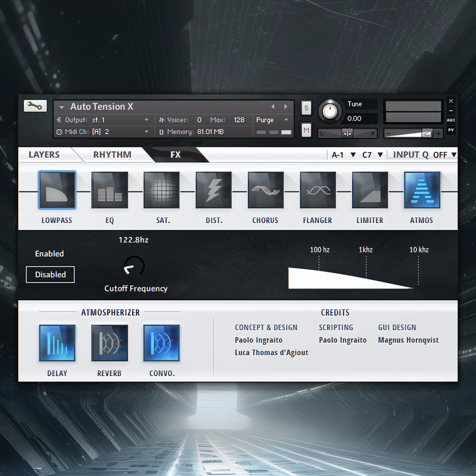Select the Enabled option for lowpass
The width and height of the screenshot is (476, 476).
49,254
